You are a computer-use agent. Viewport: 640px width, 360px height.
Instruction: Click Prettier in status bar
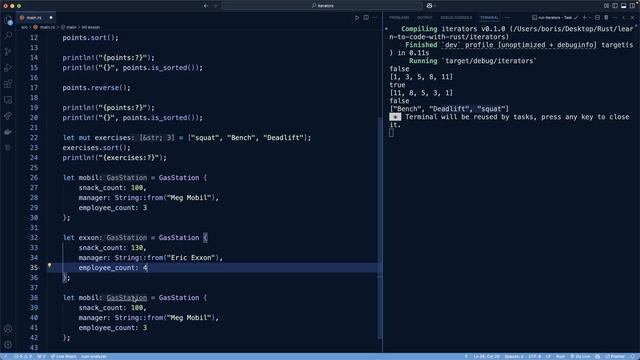coord(615,356)
